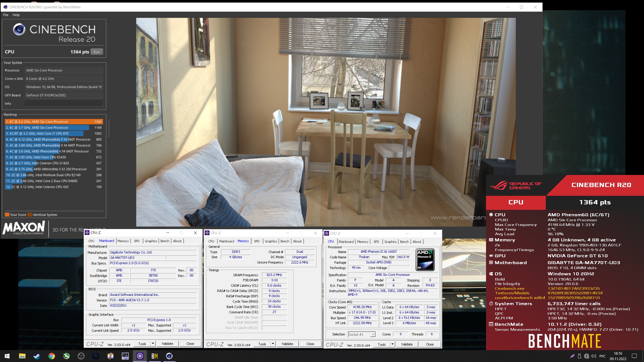Click the Cinebench title bar app icon
Image resolution: width=644 pixels, height=362 pixels.
pos(5,7)
